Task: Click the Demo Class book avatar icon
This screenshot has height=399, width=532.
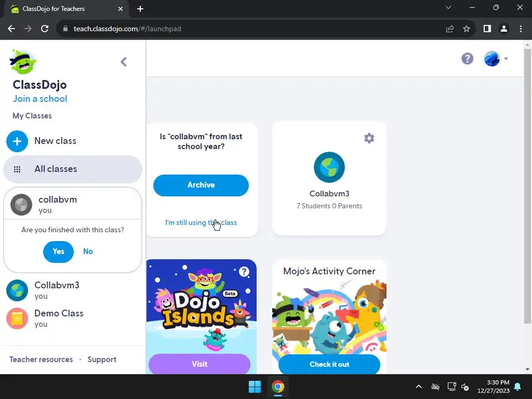Action: [17, 318]
